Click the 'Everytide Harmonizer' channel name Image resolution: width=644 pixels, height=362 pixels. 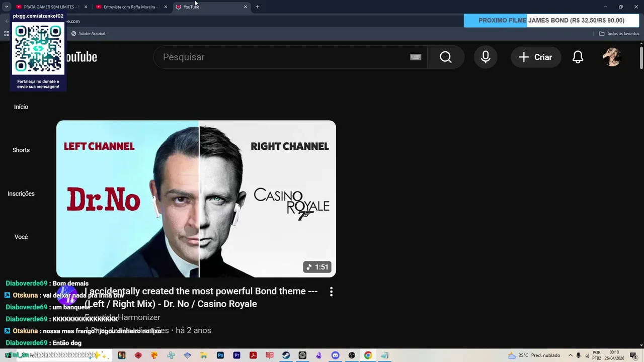[x=122, y=317]
